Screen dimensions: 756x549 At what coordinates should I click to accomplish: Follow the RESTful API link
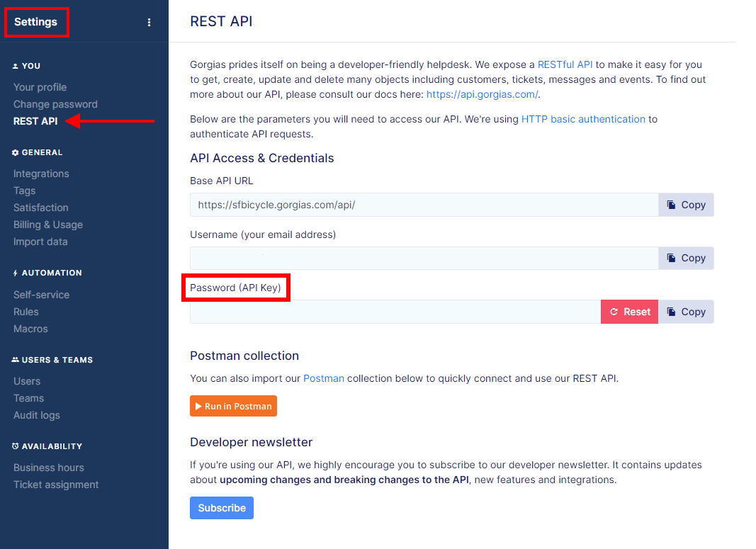click(565, 64)
